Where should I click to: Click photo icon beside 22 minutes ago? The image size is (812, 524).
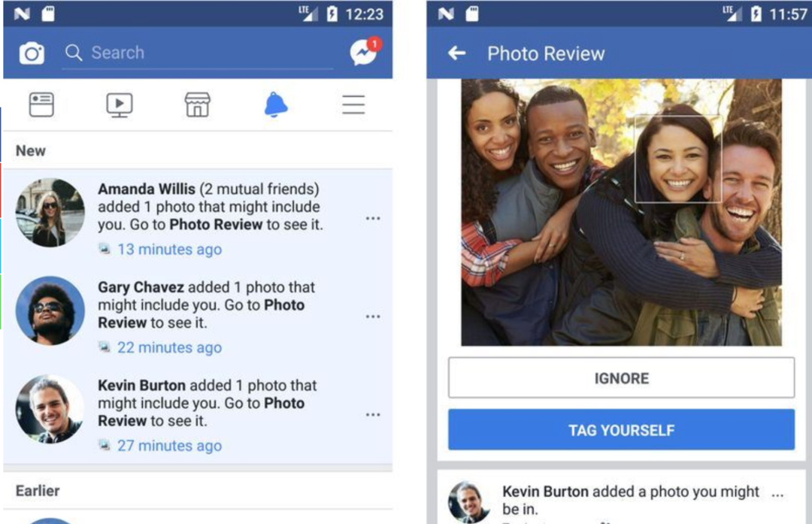pos(104,347)
